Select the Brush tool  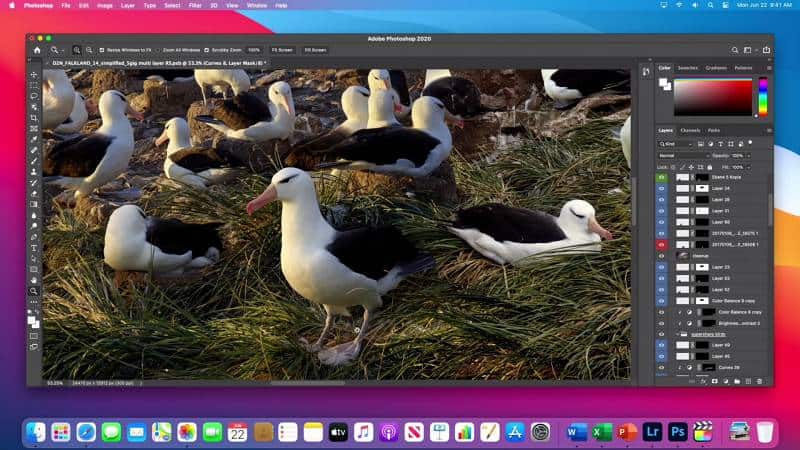pos(34,161)
